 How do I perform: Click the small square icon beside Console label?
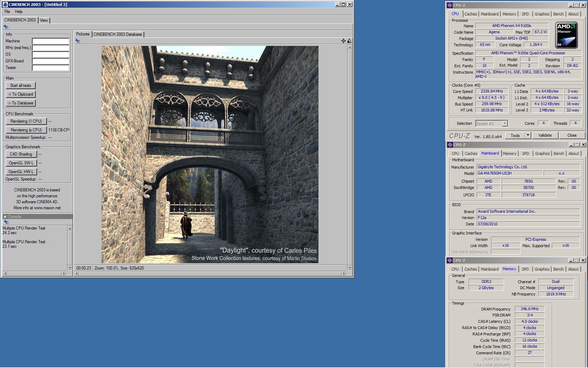click(x=5, y=217)
